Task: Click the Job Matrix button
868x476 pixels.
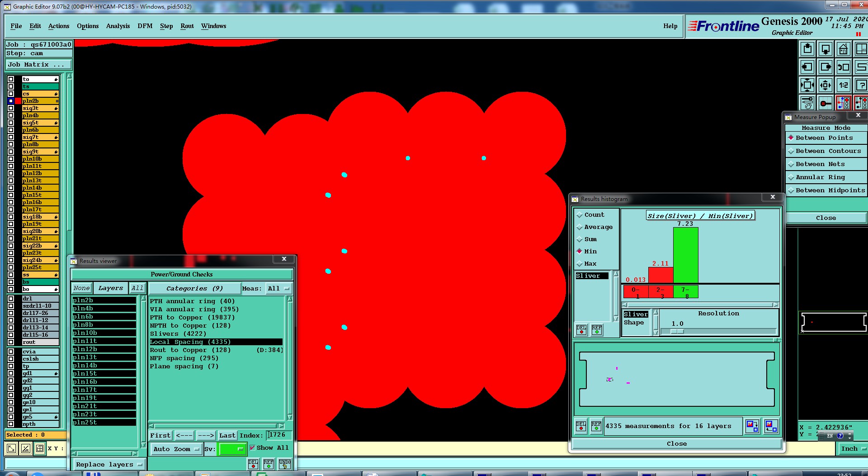Action: [38, 65]
